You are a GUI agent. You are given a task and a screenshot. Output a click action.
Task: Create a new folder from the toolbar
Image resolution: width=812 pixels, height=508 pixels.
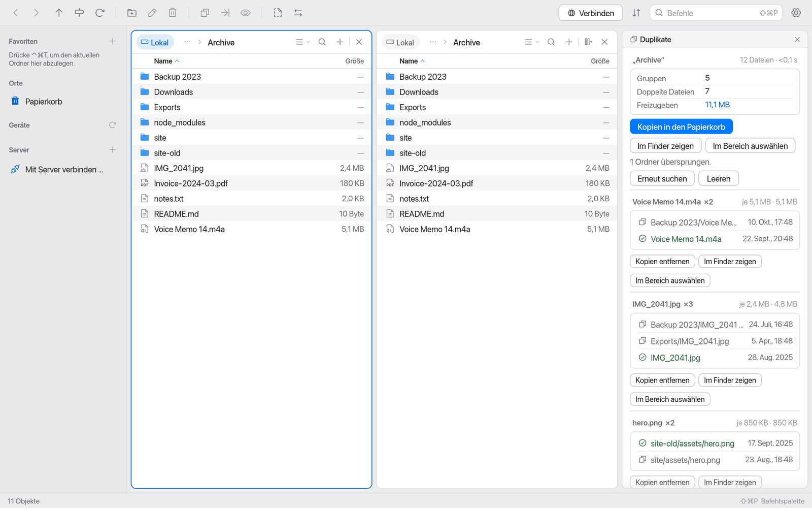(x=132, y=13)
